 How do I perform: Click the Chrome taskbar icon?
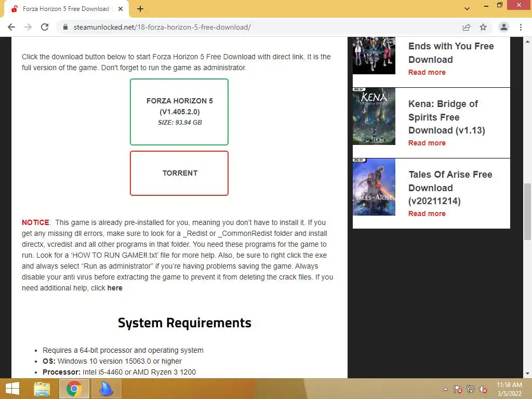click(x=74, y=389)
